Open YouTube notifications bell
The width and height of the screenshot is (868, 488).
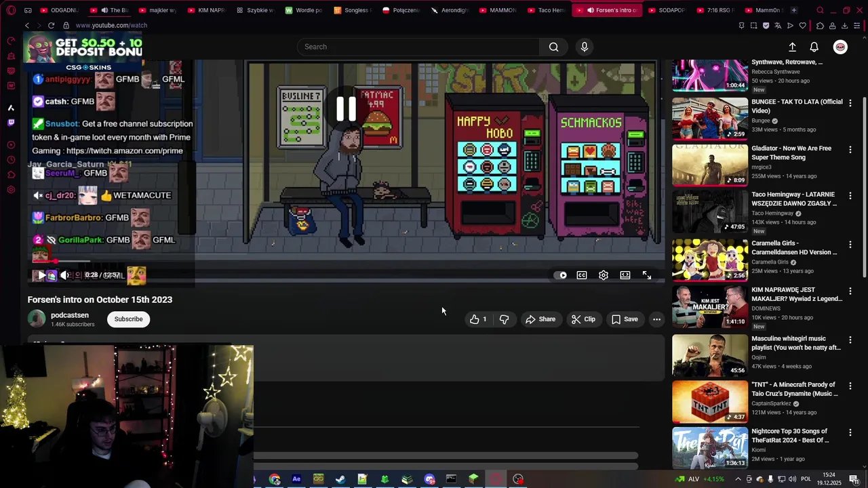(x=814, y=47)
